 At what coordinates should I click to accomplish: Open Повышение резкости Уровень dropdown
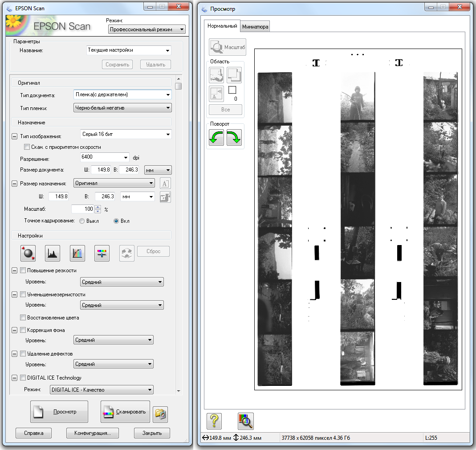[x=122, y=282]
